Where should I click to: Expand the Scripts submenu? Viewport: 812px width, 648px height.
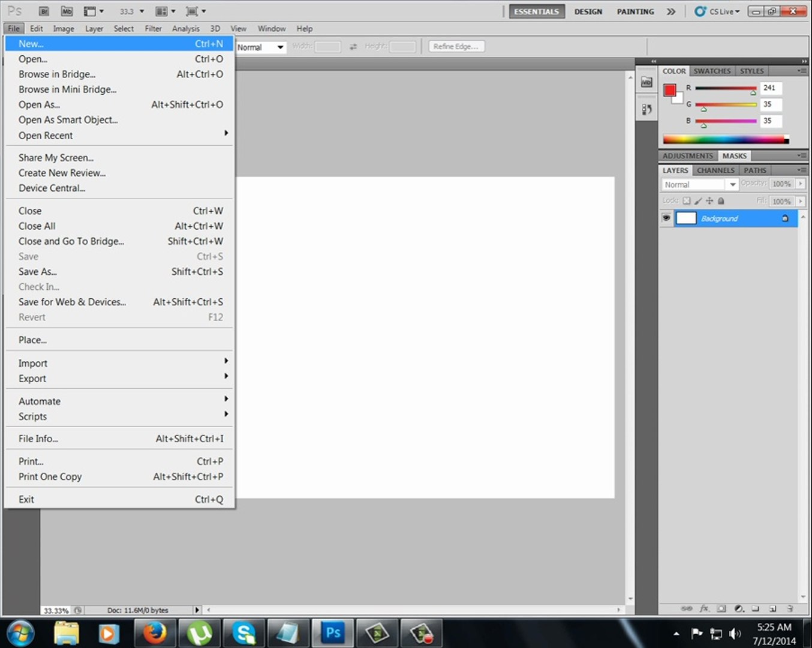pos(119,416)
